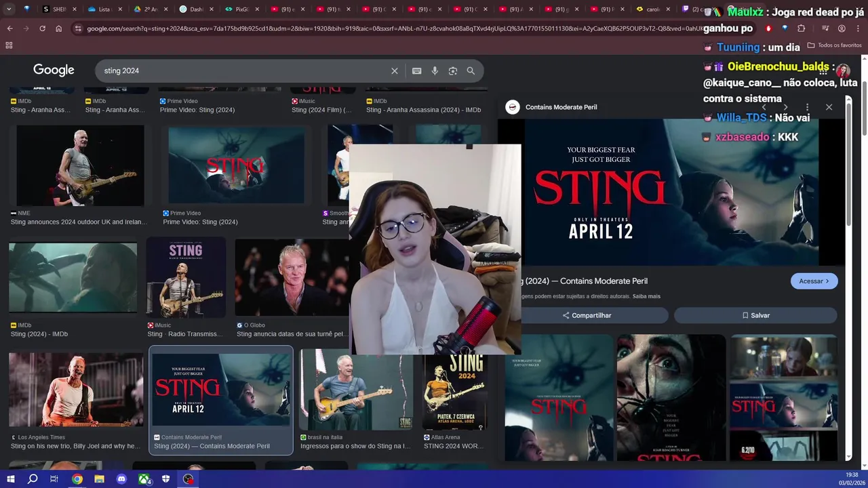
Task: Open the preview panel's three-dot menu
Action: pyautogui.click(x=807, y=107)
